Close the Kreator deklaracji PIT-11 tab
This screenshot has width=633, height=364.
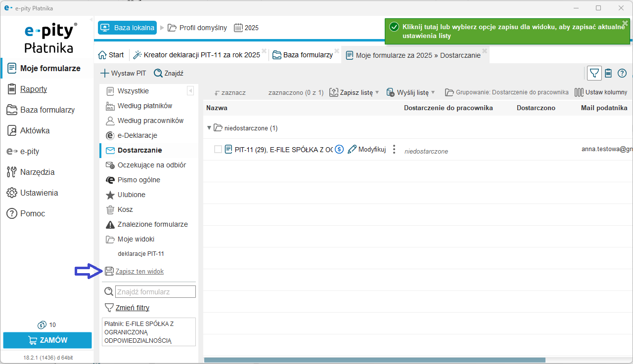click(264, 51)
